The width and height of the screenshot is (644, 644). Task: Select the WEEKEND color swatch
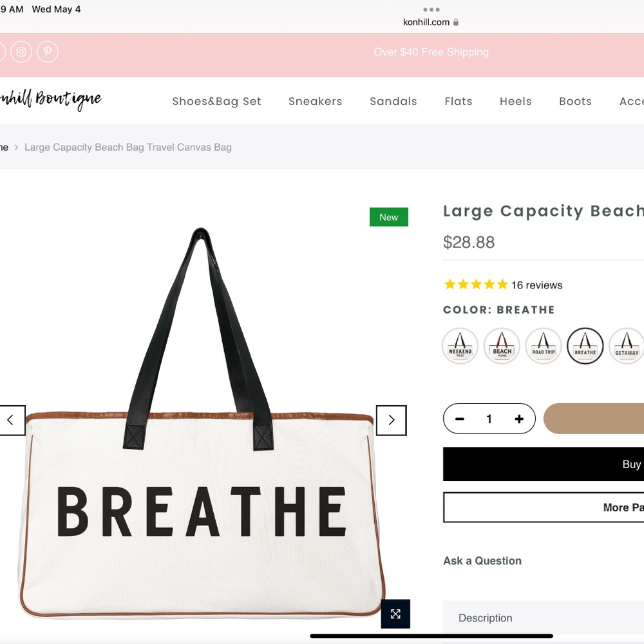460,346
